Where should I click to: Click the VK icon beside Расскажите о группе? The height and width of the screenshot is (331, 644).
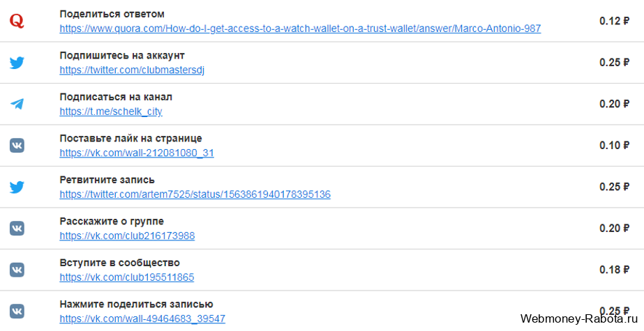pos(17,228)
